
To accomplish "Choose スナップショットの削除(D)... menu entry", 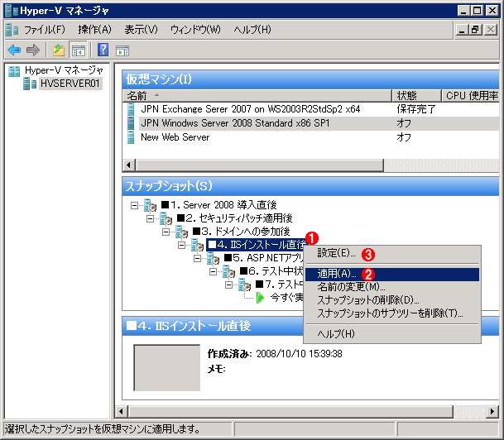I will pyautogui.click(x=392, y=300).
